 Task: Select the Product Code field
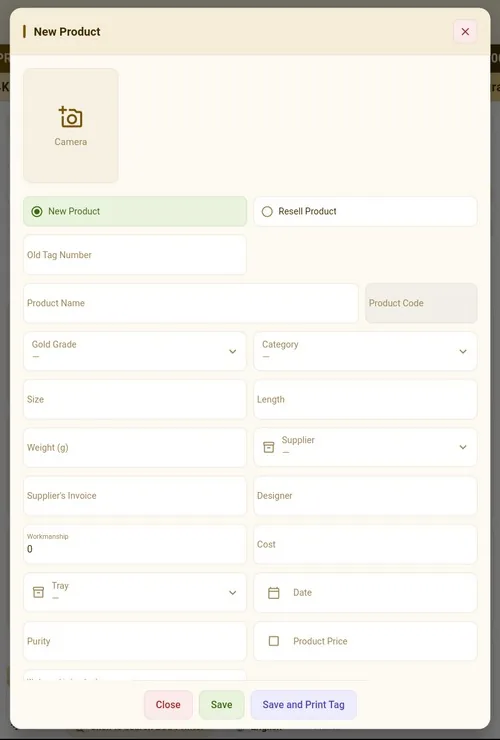click(421, 303)
